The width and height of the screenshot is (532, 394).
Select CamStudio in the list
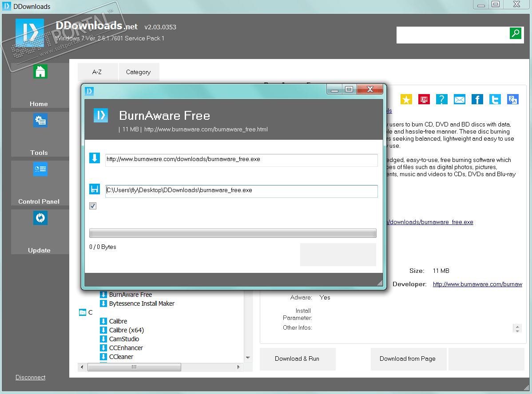tap(124, 339)
